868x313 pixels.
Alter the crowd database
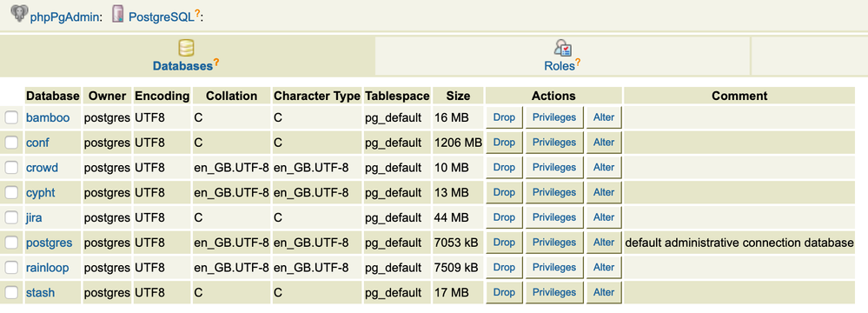tap(603, 167)
